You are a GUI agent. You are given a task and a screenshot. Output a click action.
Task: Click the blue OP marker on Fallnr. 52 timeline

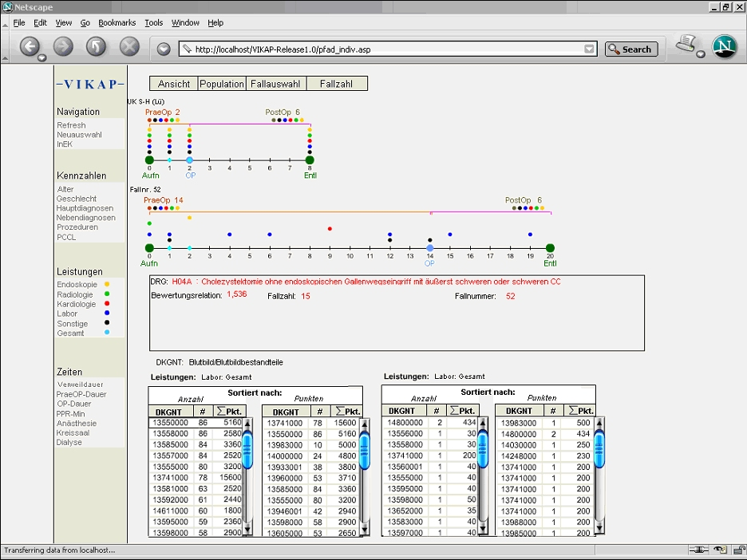pos(429,248)
